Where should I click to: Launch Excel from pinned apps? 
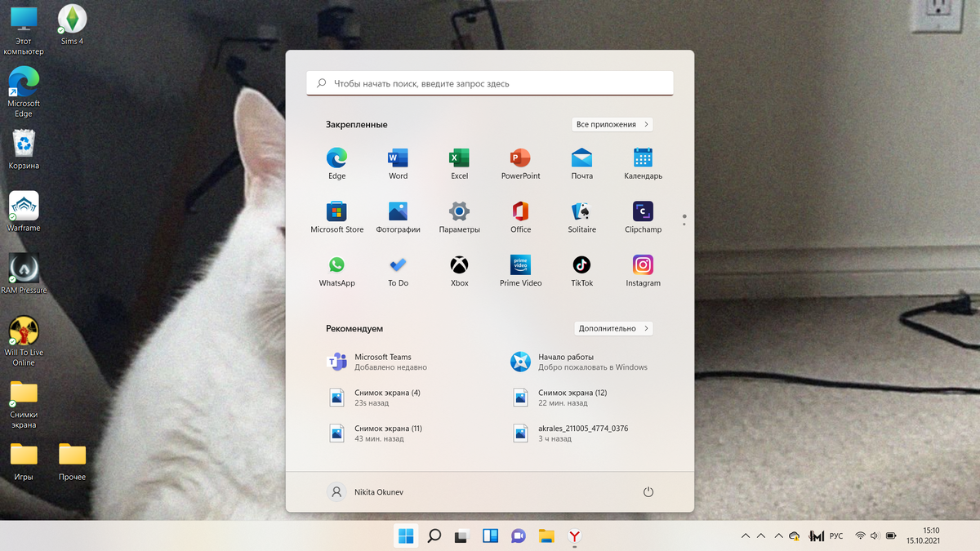pyautogui.click(x=459, y=163)
